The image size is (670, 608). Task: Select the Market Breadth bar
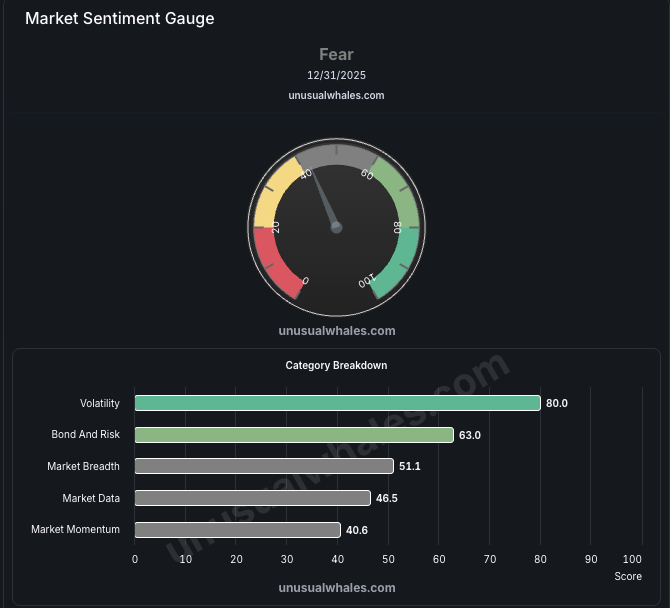[x=264, y=466]
